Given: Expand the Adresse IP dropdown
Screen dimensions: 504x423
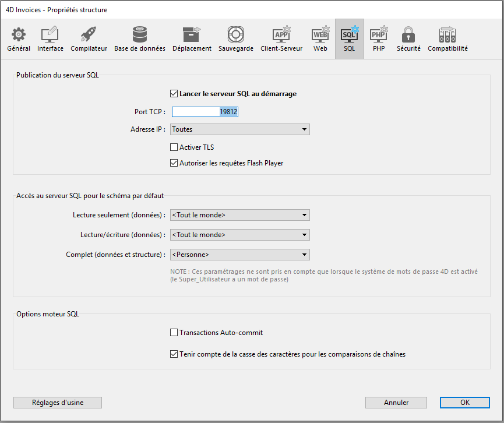Looking at the screenshot, I should click(x=239, y=129).
